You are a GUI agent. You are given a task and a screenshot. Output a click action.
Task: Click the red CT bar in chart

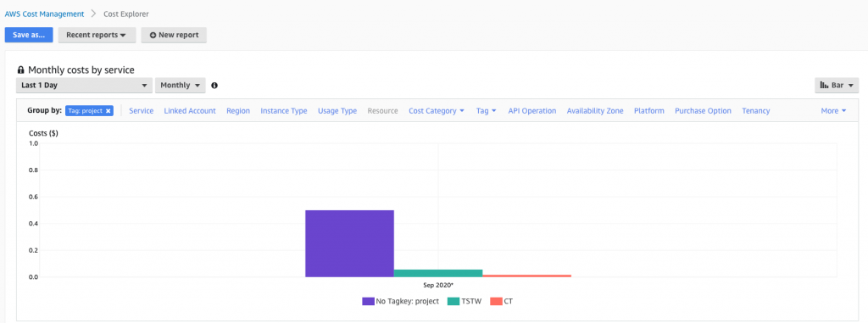pyautogui.click(x=526, y=276)
